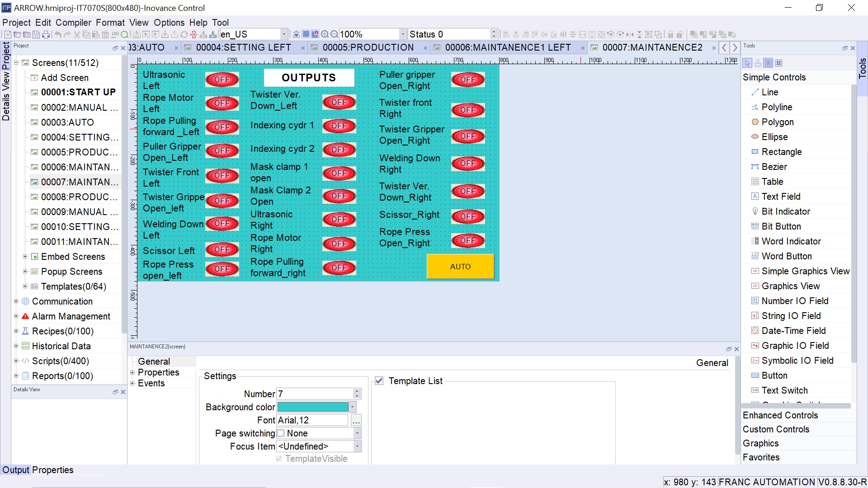The height and width of the screenshot is (488, 868).
Task: Switch to 00005:PRODUCTION tab
Action: tap(368, 47)
